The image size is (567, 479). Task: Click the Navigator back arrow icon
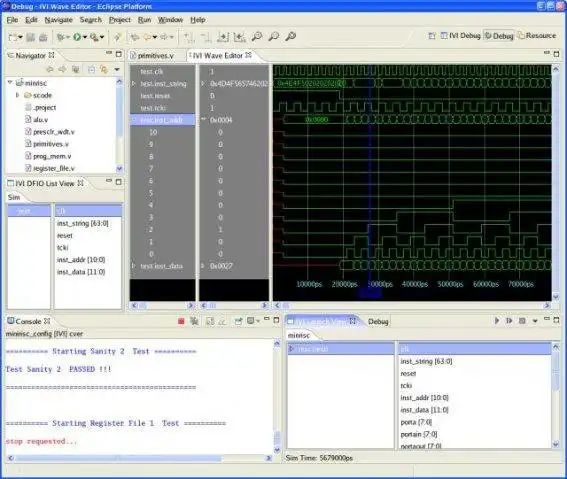tap(50, 69)
